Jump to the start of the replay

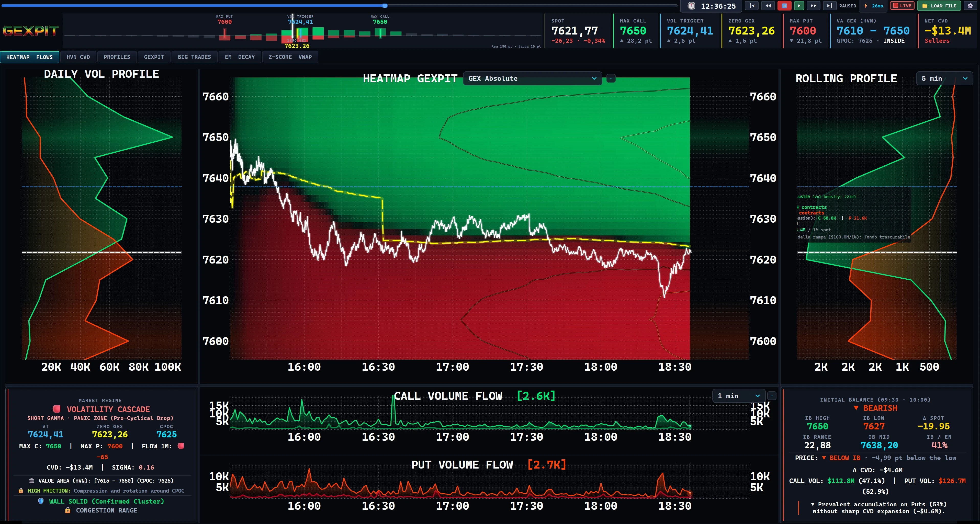click(752, 6)
